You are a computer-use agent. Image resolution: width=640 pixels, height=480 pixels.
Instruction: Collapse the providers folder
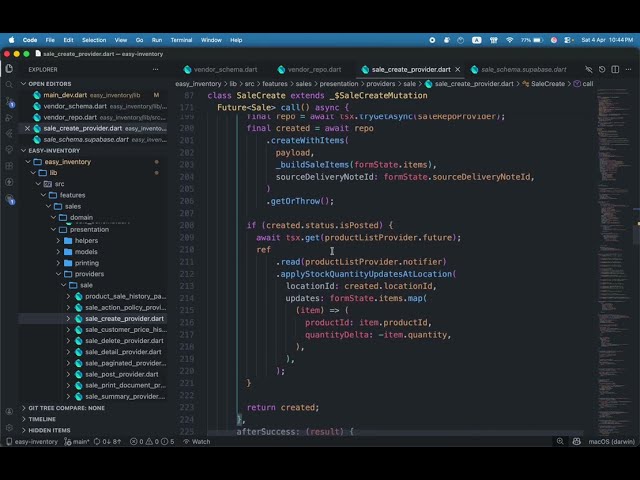point(59,274)
